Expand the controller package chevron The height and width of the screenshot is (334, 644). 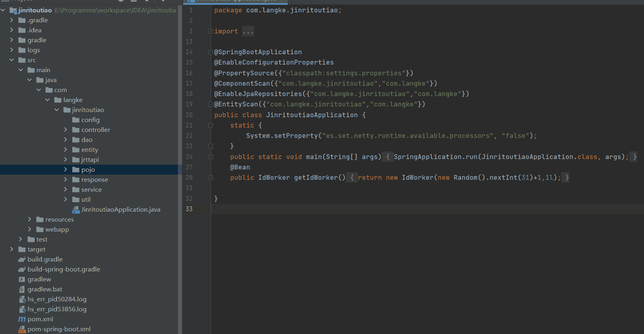coord(65,130)
